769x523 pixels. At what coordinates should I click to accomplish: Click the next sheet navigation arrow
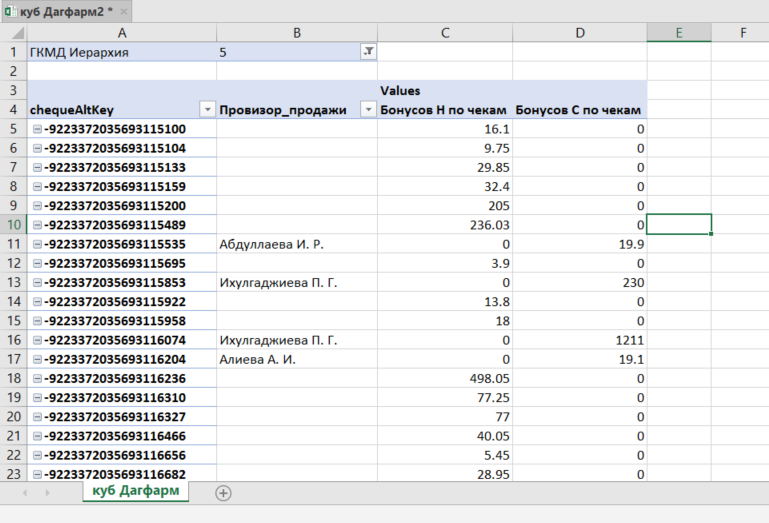click(46, 493)
